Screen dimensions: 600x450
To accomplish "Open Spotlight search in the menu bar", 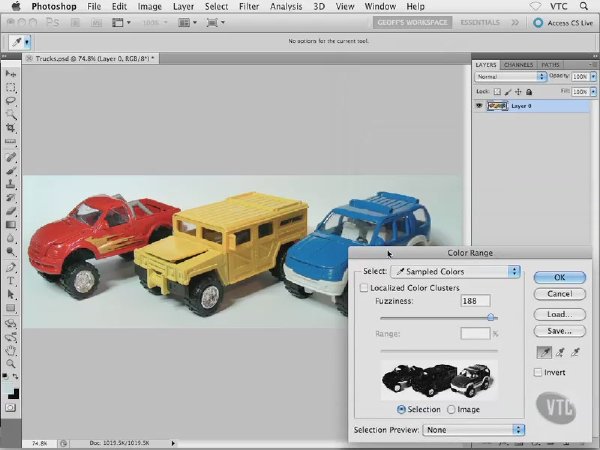I will [x=584, y=6].
